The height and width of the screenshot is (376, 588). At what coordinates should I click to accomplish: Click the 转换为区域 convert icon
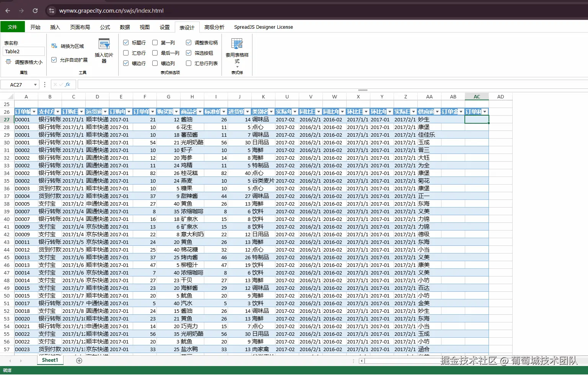(54, 46)
